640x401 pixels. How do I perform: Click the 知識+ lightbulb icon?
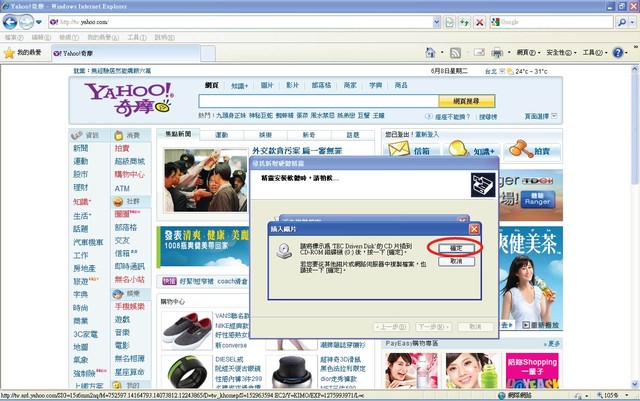(458, 149)
